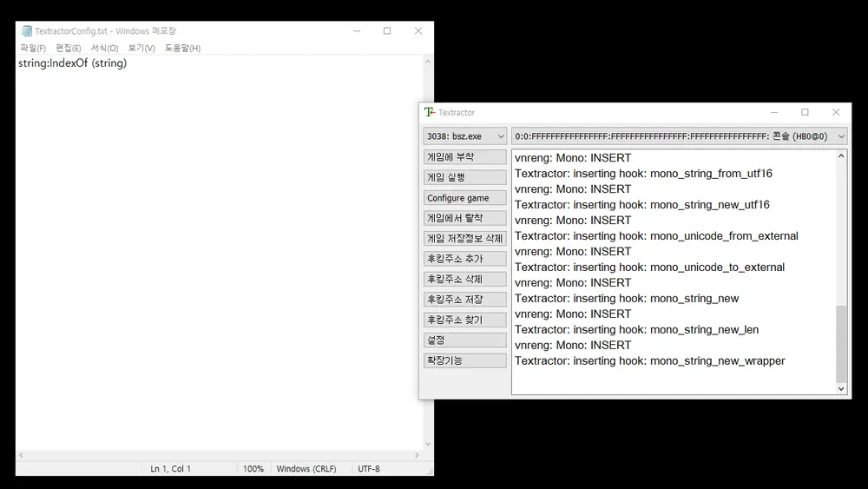868x489 pixels.
Task: Close the Notepad window
Action: point(418,31)
